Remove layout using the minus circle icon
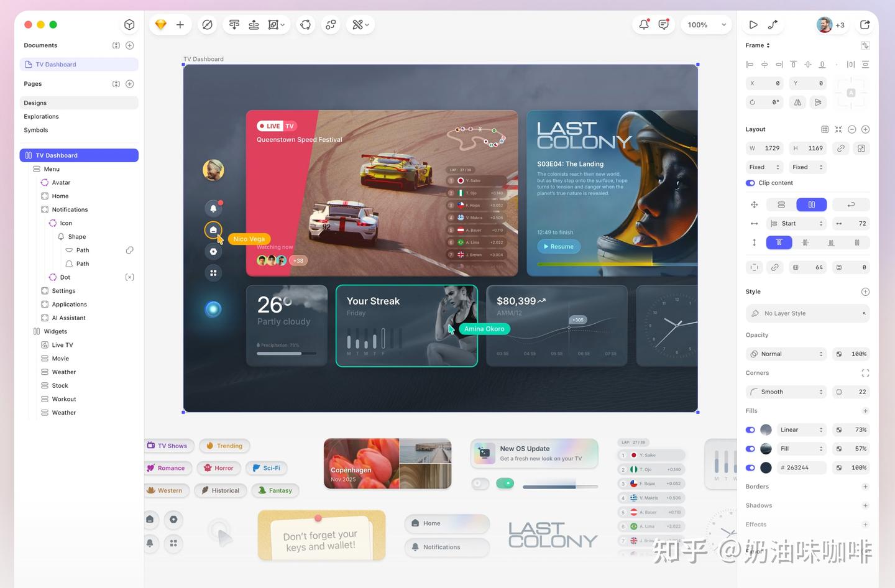Viewport: 895px width, 588px height. [852, 129]
